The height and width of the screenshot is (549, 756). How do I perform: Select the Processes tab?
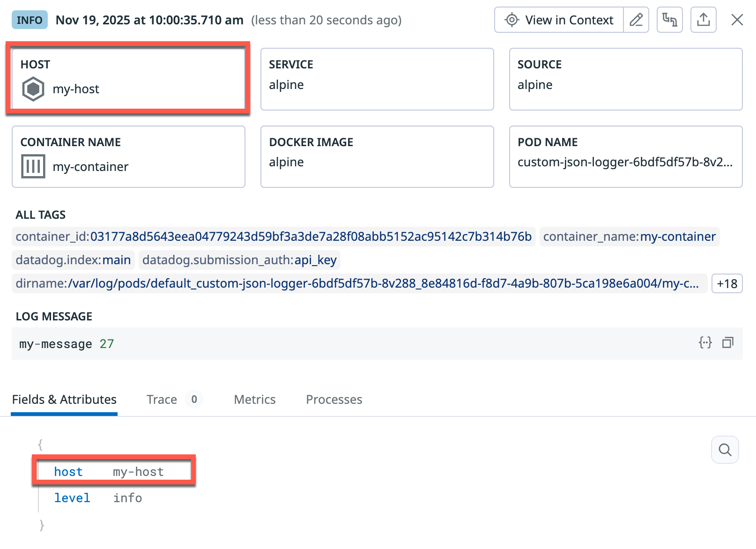pos(334,400)
